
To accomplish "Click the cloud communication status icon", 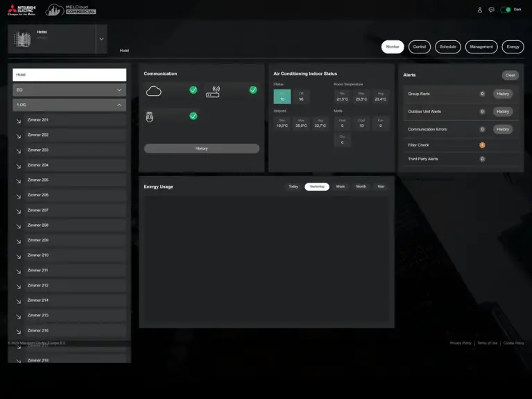I will click(x=154, y=91).
